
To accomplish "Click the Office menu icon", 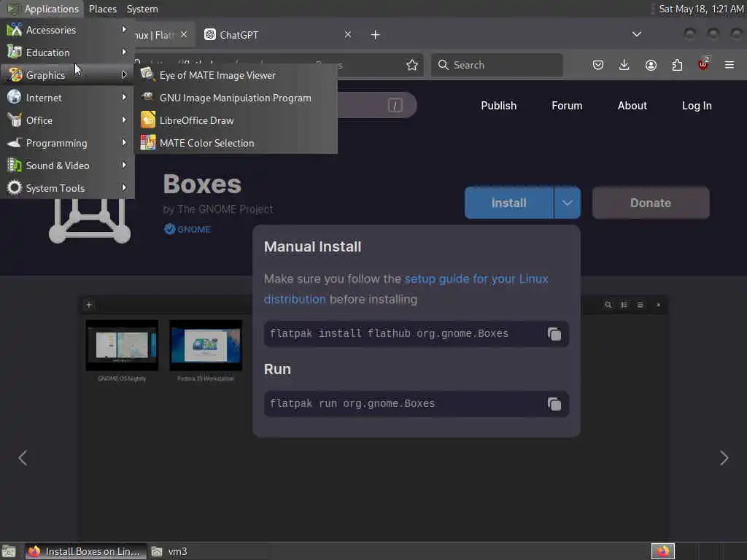I will [15, 120].
